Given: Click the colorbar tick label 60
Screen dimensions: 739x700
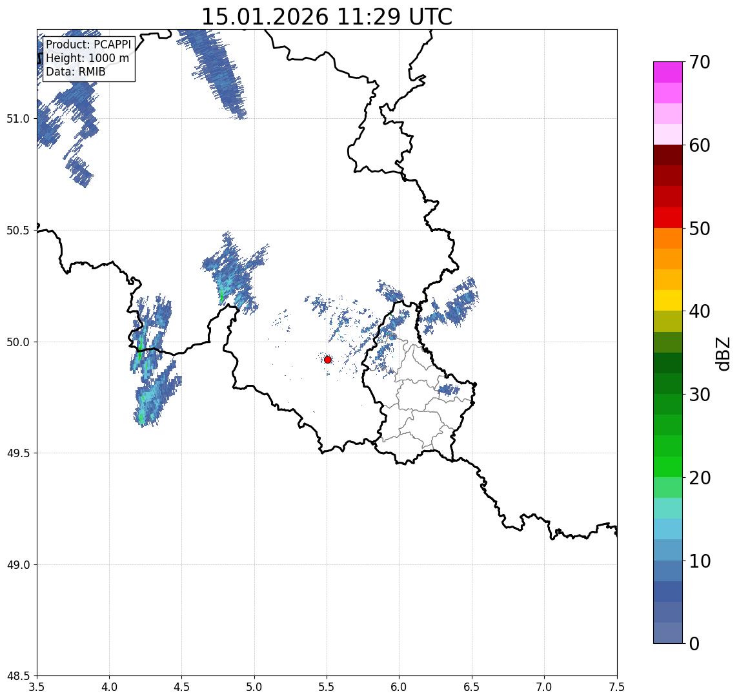Looking at the screenshot, I should pos(700,146).
